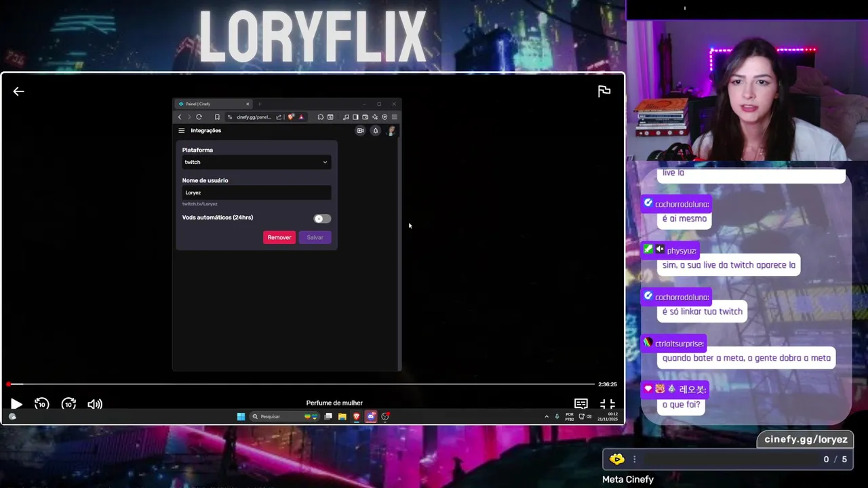Viewport: 868px width, 488px height.
Task: Go back using the player's back arrow
Action: click(18, 91)
